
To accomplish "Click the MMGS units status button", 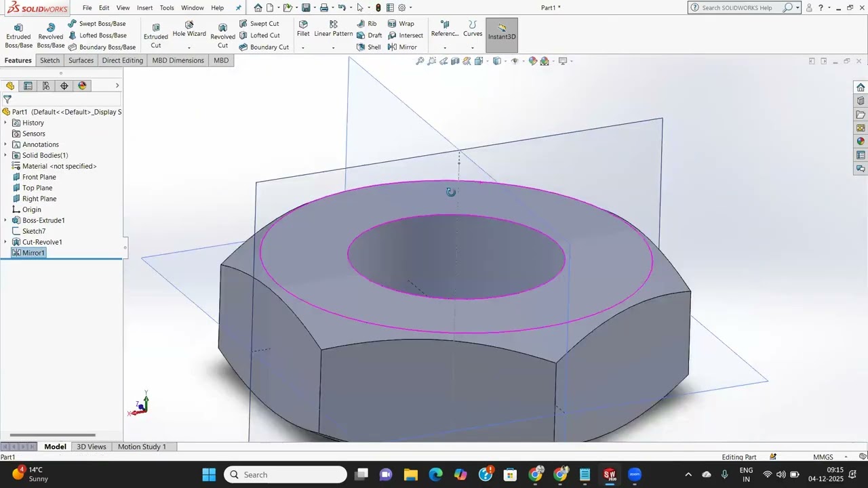I will point(823,457).
